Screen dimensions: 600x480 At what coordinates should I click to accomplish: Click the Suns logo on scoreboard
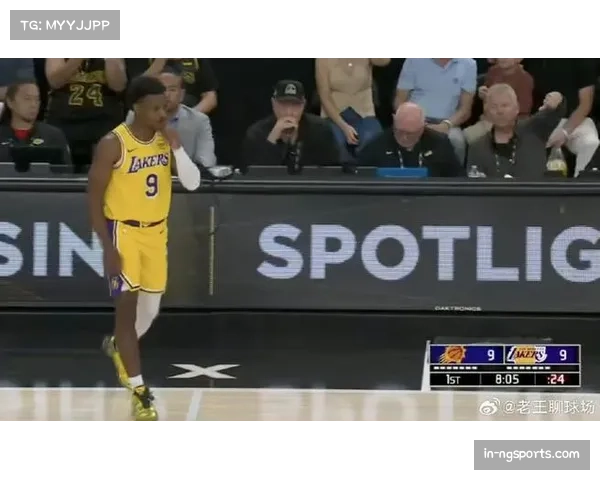click(x=452, y=354)
